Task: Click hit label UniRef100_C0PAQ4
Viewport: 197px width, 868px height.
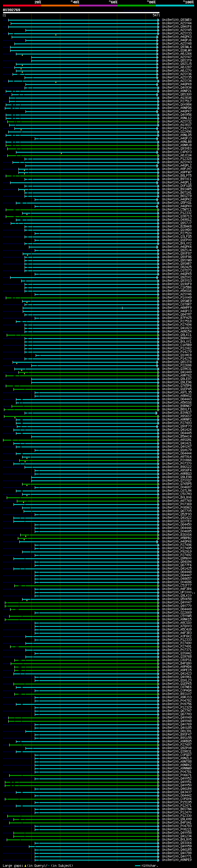Action: [x=176, y=691]
